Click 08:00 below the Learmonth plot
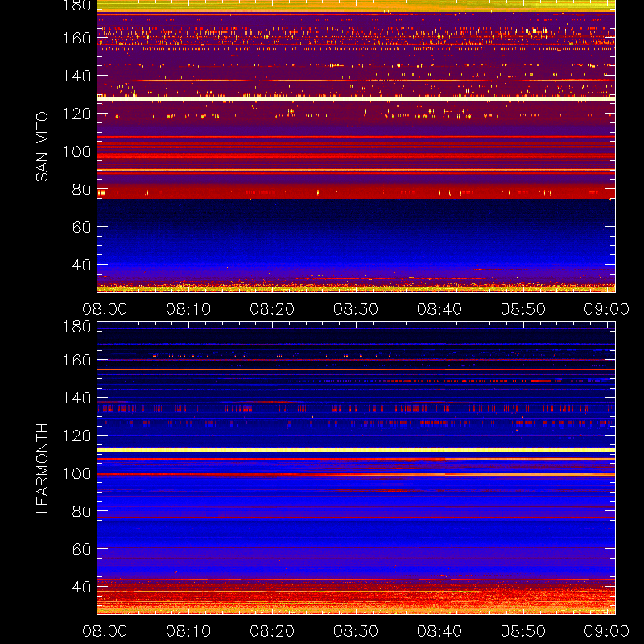This screenshot has height=644, width=644. click(105, 631)
